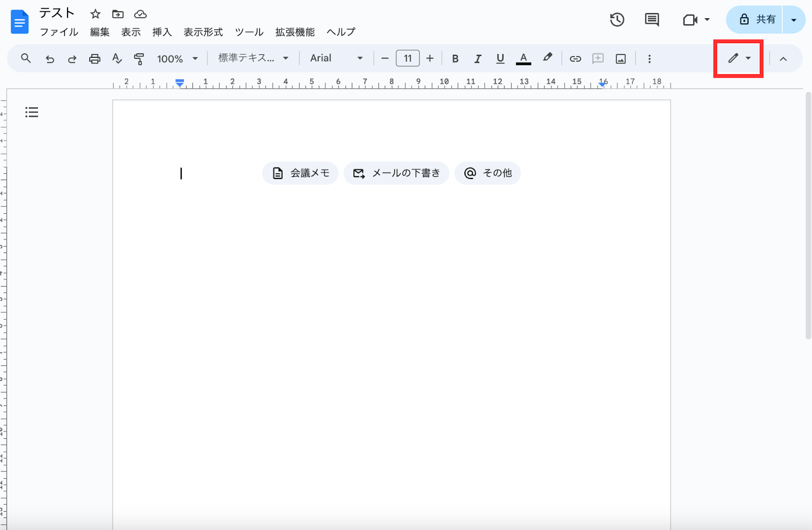Run spelling and grammar check
This screenshot has width=812, height=530.
(117, 59)
